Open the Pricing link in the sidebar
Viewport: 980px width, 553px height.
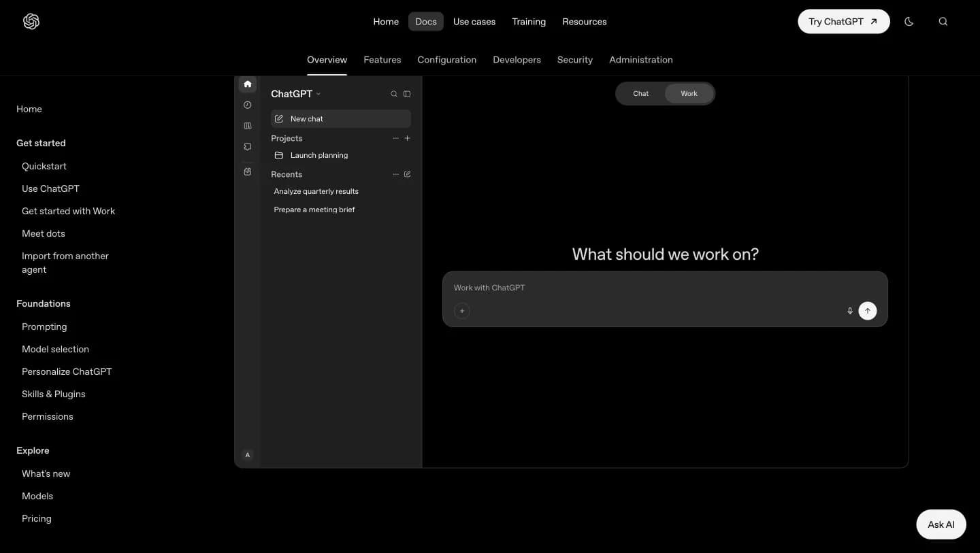(37, 518)
